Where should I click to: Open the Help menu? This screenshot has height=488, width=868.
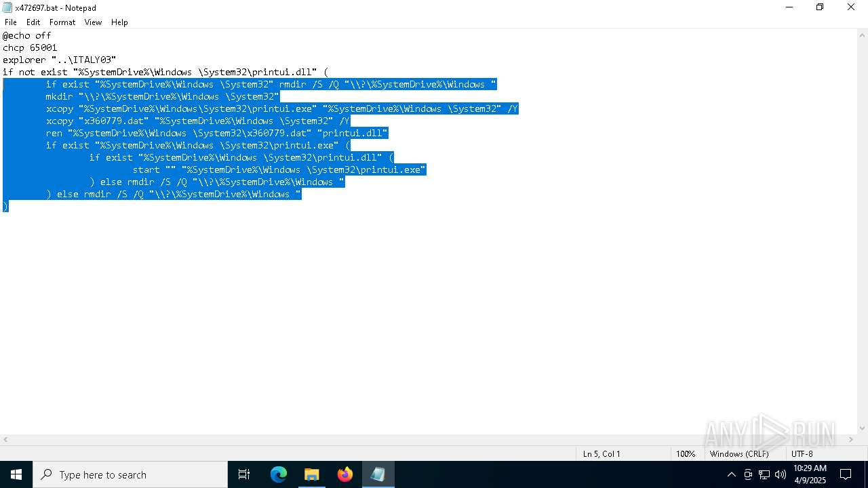click(119, 22)
